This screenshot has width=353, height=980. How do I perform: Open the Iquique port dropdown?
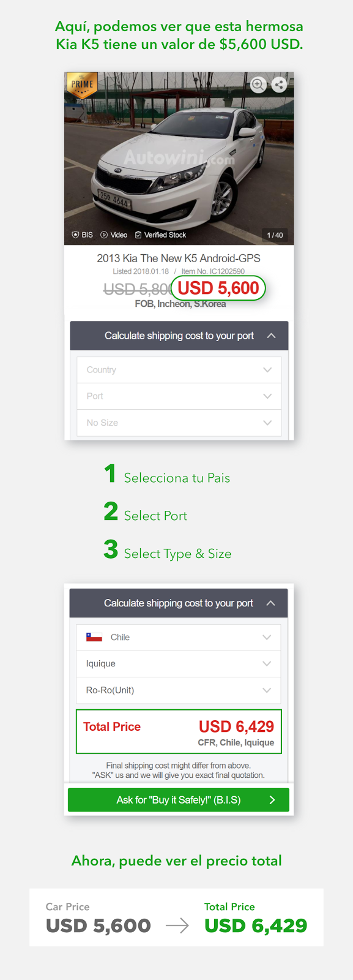pos(179,663)
